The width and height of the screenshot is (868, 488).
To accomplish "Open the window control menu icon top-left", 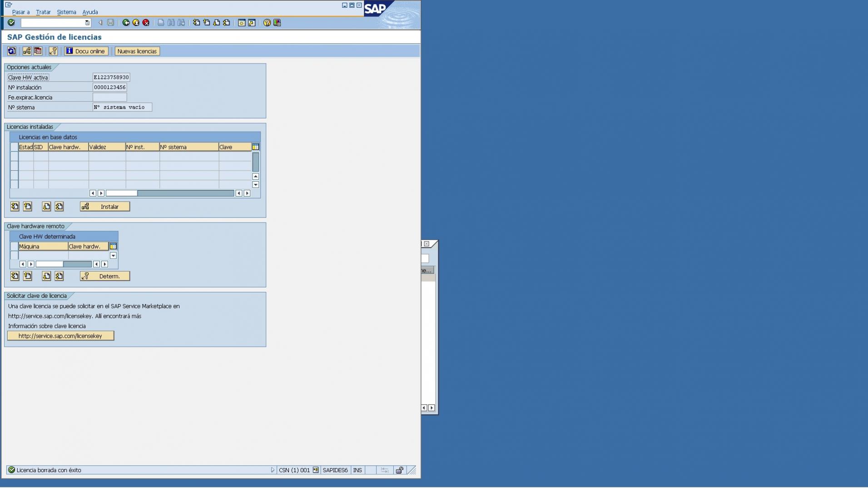I will [x=9, y=5].
